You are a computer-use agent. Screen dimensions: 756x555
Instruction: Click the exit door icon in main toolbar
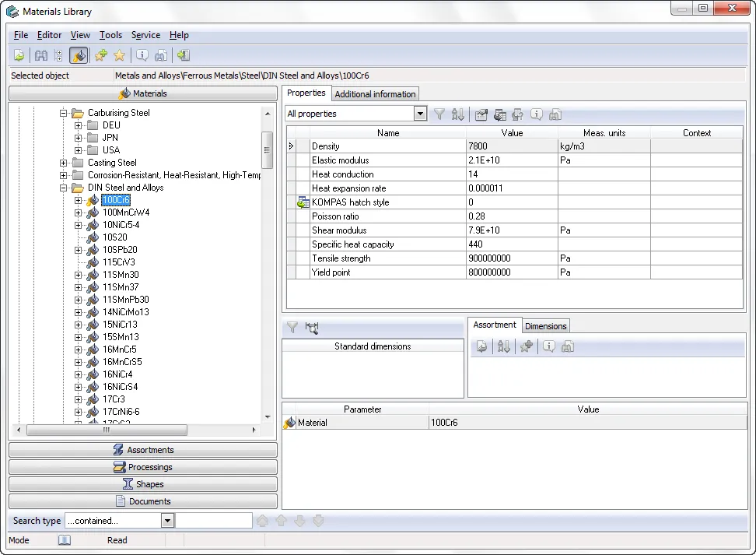coord(183,55)
